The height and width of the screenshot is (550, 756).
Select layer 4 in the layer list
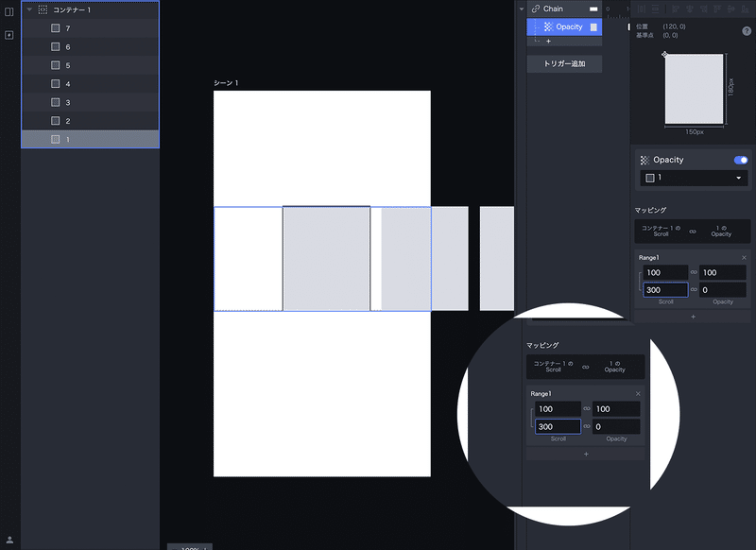coord(90,84)
